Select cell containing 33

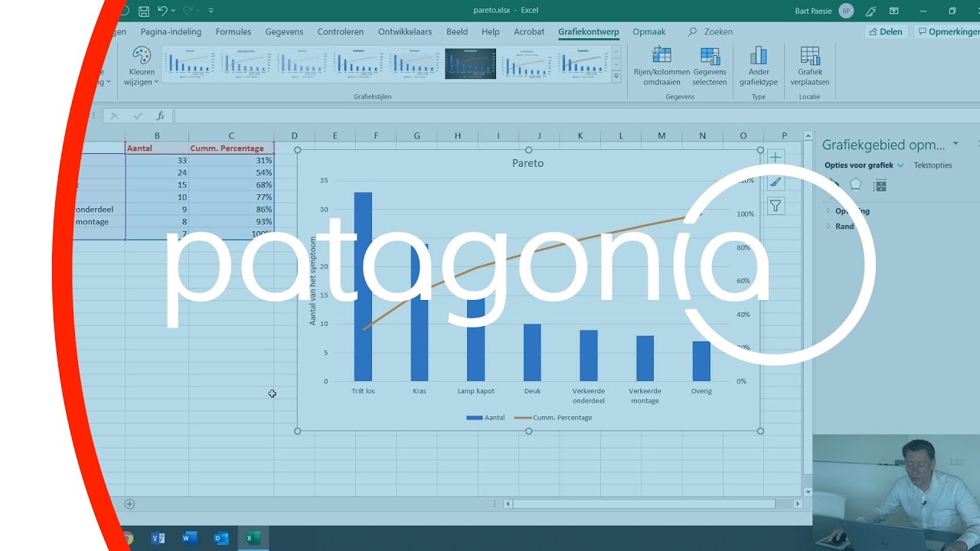(x=157, y=161)
